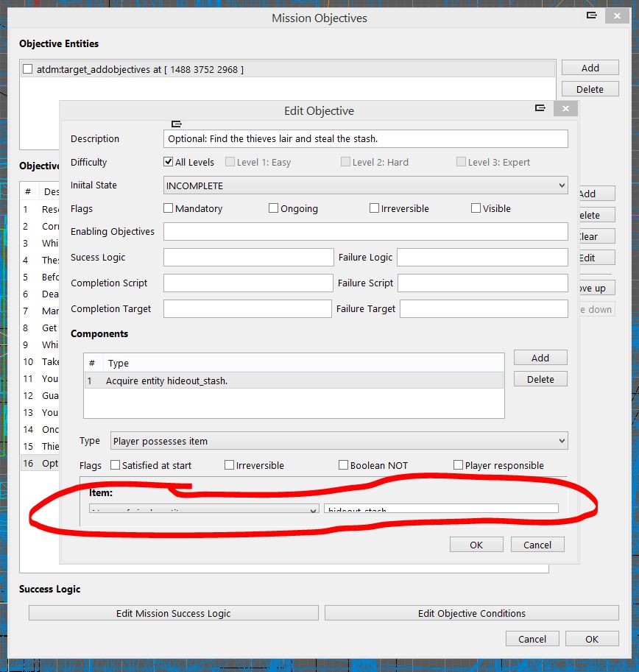
Task: Click the Edit Objective window menu icon
Action: point(540,108)
